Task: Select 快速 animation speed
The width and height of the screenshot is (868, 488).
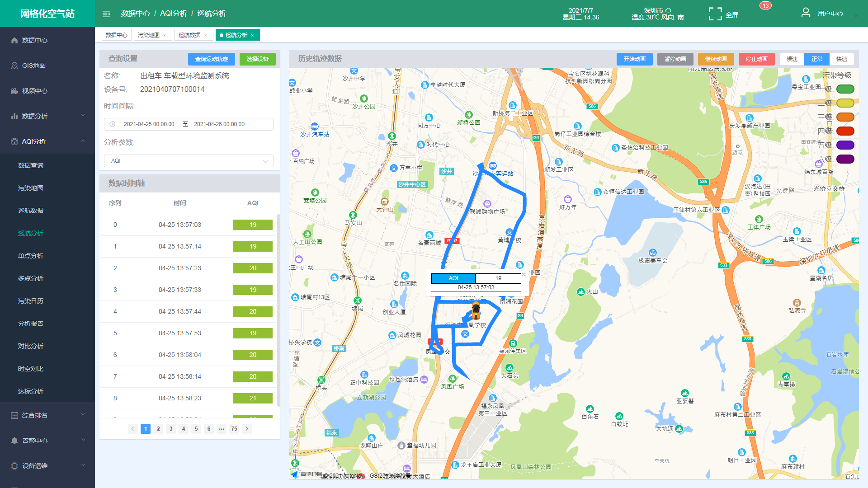Action: click(x=842, y=59)
